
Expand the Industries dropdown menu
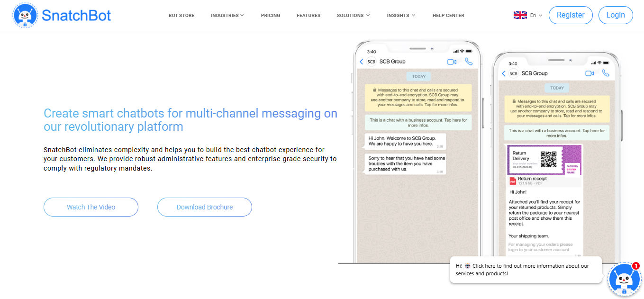tap(227, 16)
